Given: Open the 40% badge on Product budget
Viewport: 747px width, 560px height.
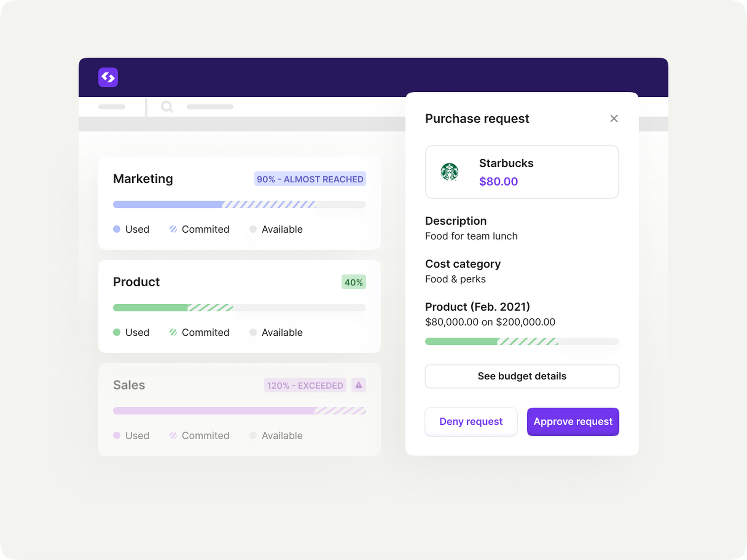Looking at the screenshot, I should pyautogui.click(x=353, y=282).
